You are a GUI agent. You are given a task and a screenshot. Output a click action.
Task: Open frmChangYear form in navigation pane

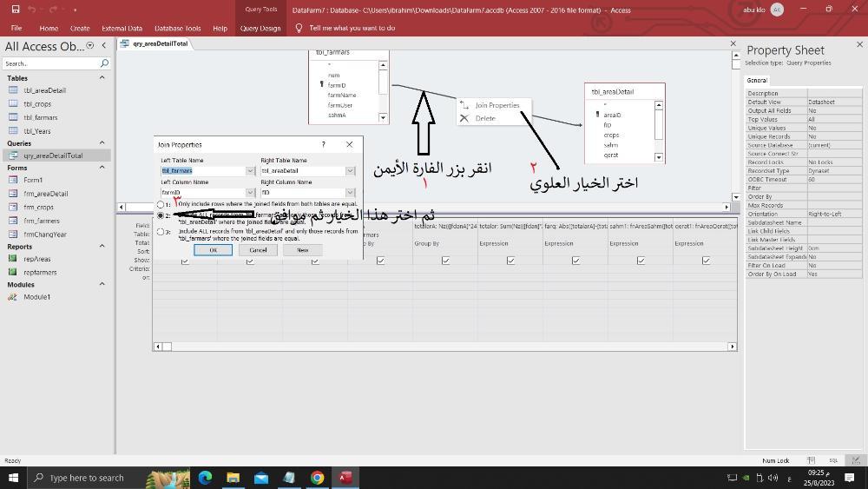tap(45, 235)
